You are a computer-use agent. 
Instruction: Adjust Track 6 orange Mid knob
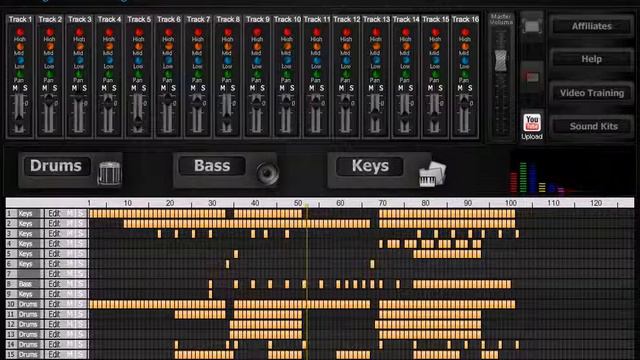pyautogui.click(x=168, y=47)
